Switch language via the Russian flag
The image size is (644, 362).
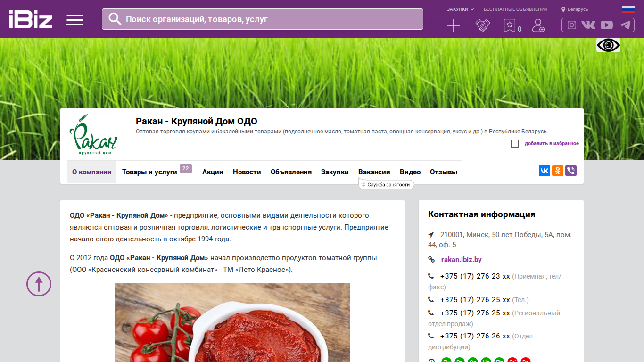click(628, 9)
